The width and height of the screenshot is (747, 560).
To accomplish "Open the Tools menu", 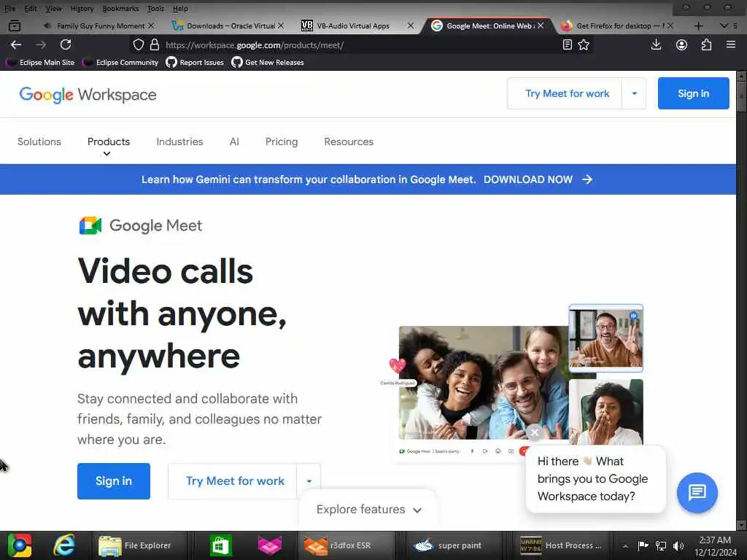I will [x=155, y=8].
